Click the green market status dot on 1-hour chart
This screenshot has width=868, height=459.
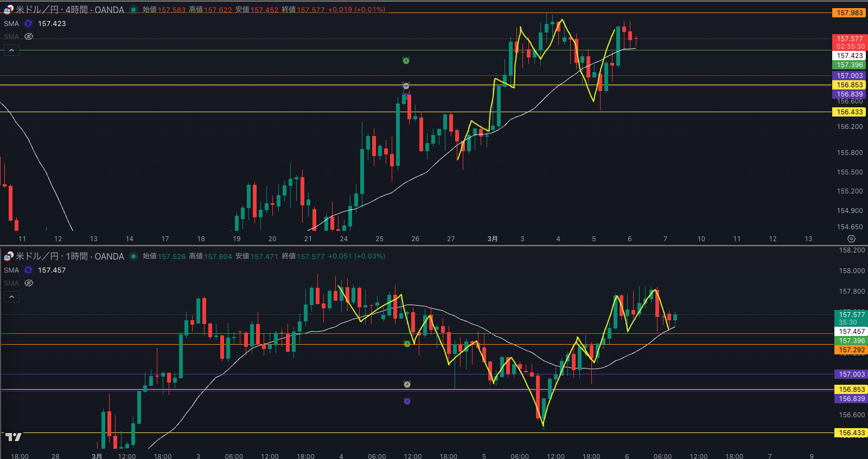coord(133,256)
